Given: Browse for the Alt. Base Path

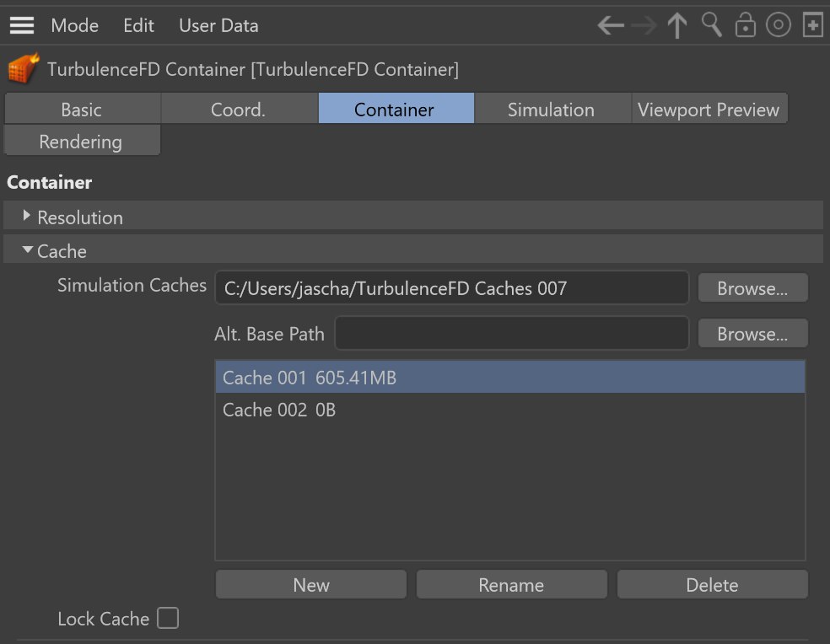Looking at the screenshot, I should pyautogui.click(x=752, y=333).
